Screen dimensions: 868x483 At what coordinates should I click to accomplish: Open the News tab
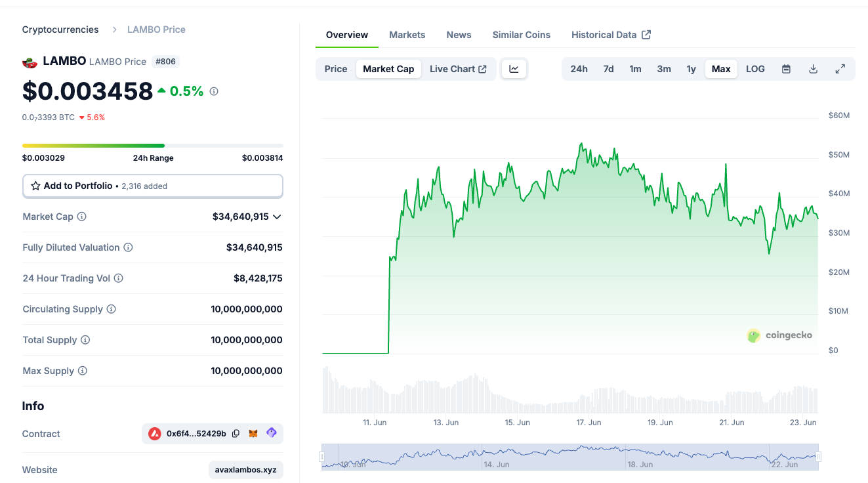pyautogui.click(x=459, y=35)
